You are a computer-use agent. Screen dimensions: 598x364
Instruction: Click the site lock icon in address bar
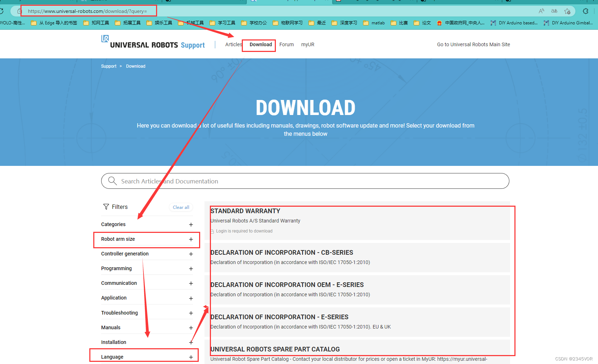(x=20, y=11)
